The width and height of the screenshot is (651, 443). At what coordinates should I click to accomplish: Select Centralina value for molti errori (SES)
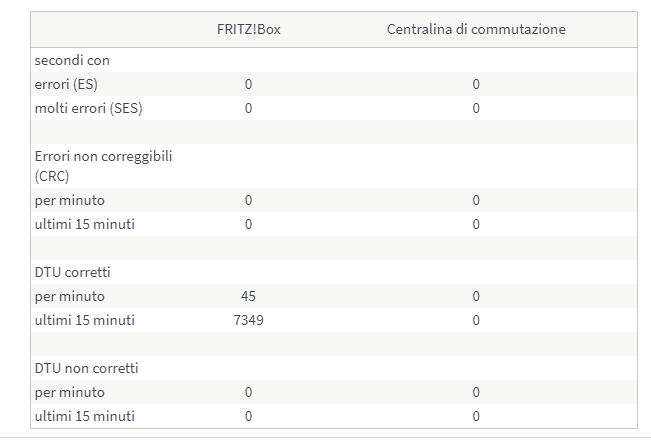[x=476, y=108]
